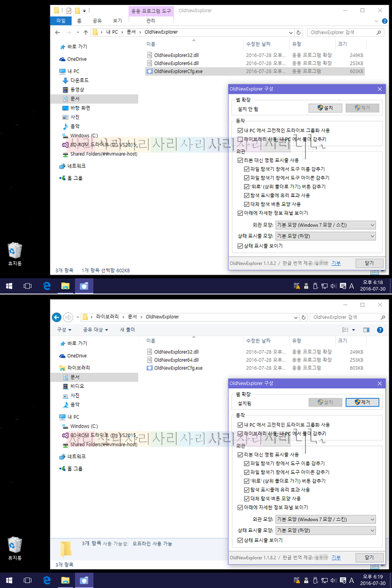Click the shield 제거 button in the 설치됨 dialog
Screen dimensions: 392x588
coord(362,402)
